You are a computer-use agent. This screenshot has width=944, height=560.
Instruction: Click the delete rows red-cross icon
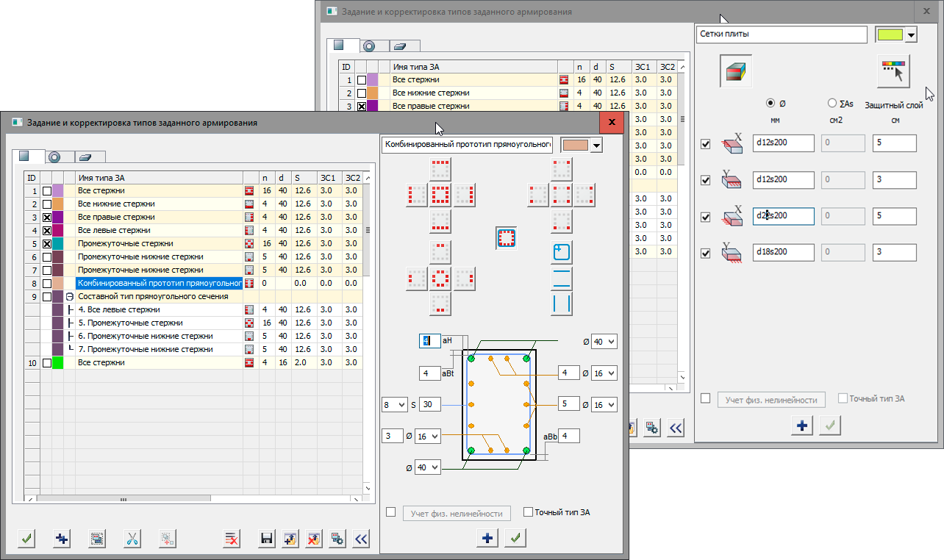(232, 539)
